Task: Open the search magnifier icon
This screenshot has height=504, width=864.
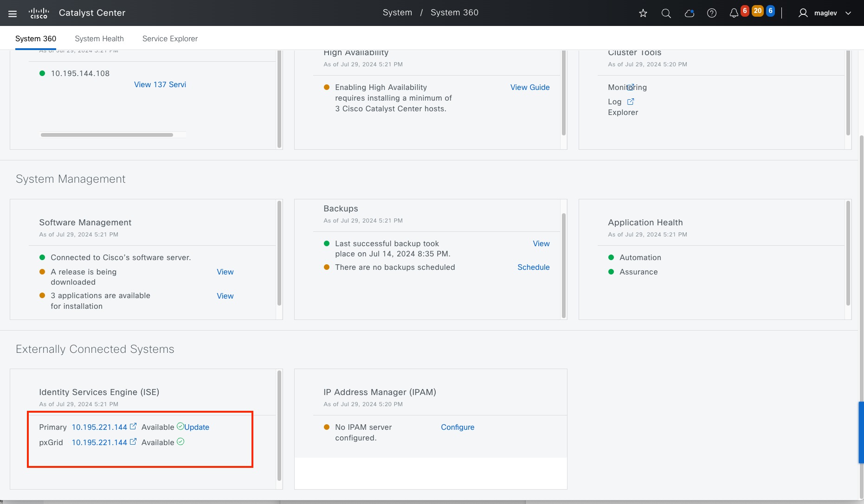Action: tap(666, 13)
